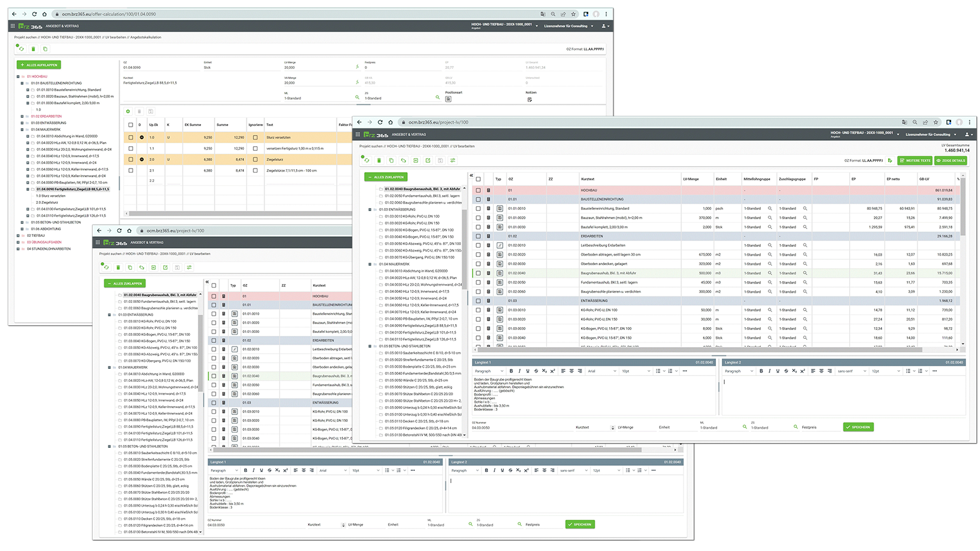Screen dimensions: 980x551
Task: Click the SPEICHERN button in the bottom-left window
Action: [580, 524]
